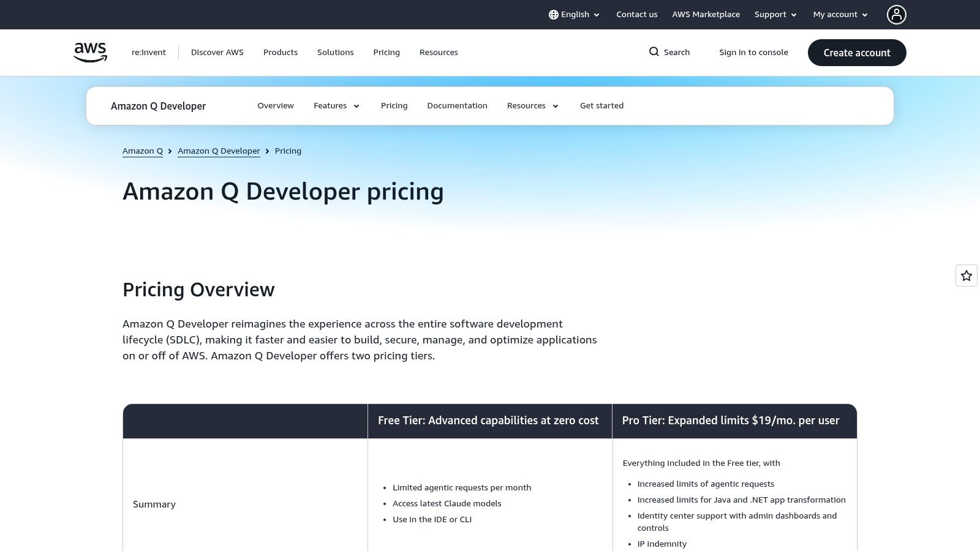Click 'Limited agentic requests per month' bullet
Image resolution: width=980 pixels, height=551 pixels.
click(462, 488)
